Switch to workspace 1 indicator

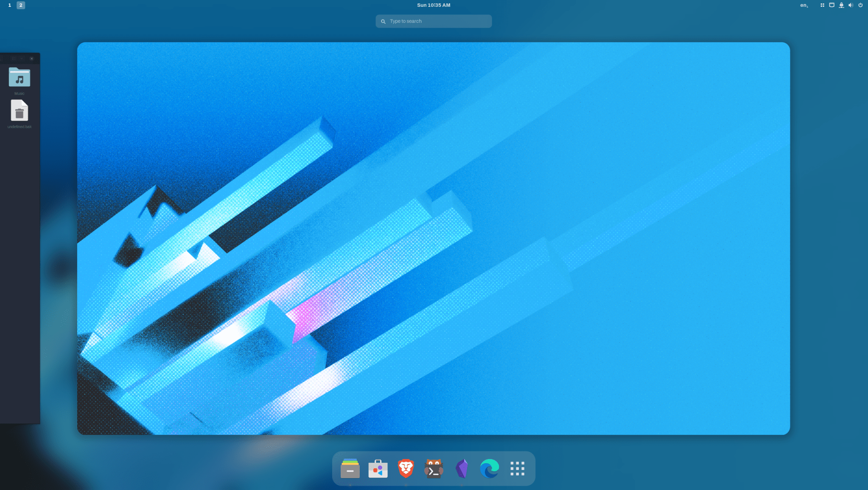pos(9,5)
